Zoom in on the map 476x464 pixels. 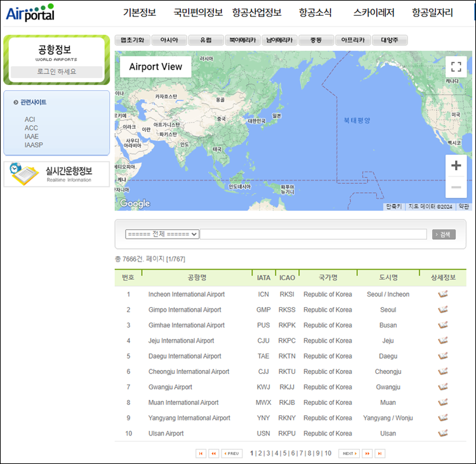pos(456,166)
